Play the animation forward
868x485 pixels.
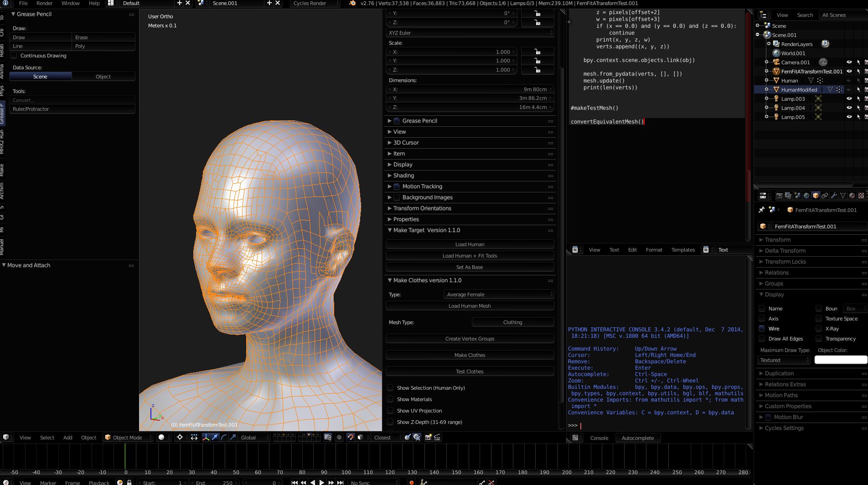(322, 482)
